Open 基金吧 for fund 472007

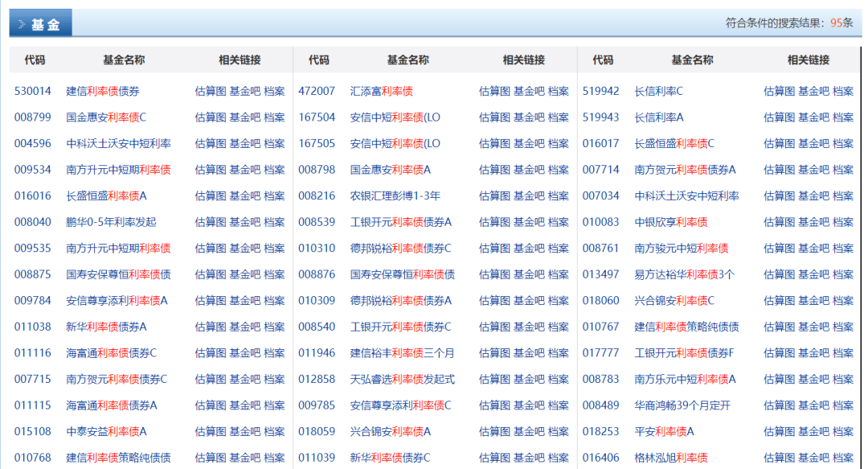529,91
